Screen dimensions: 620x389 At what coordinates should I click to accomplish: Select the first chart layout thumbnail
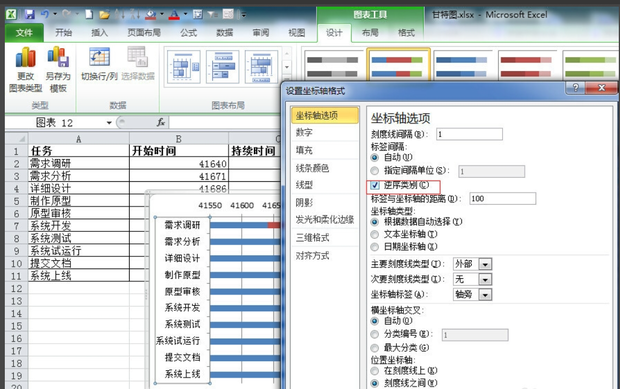184,67
